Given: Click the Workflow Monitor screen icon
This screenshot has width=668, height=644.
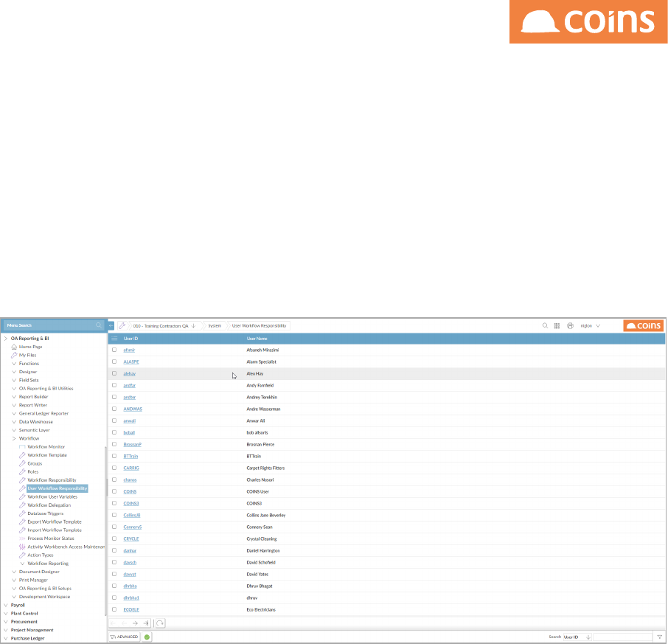Looking at the screenshot, I should [x=22, y=446].
